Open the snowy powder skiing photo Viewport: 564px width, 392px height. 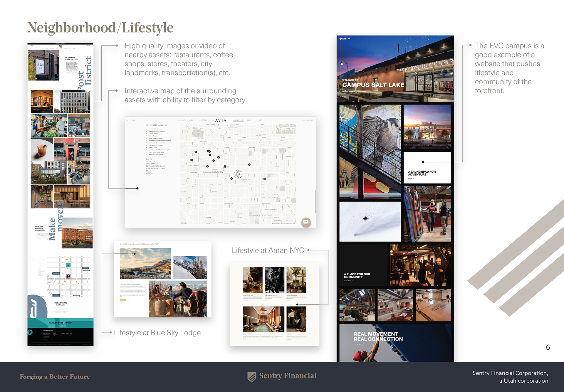(x=370, y=222)
